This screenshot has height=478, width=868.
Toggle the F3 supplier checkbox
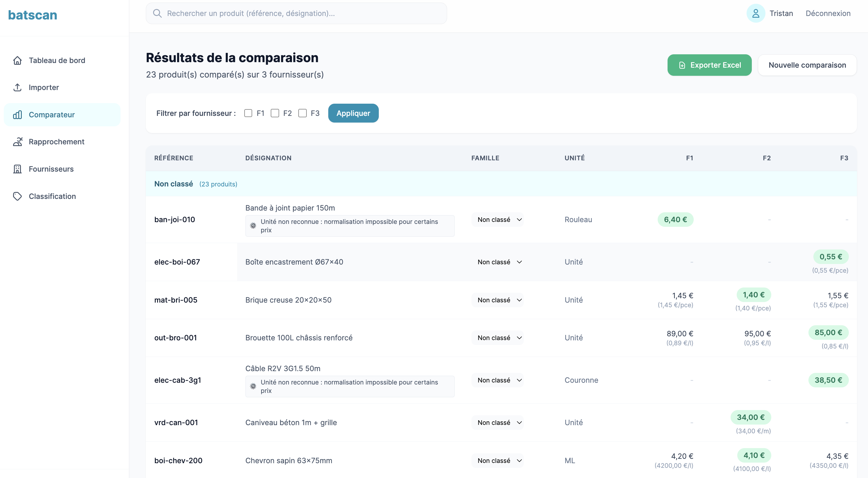point(302,113)
